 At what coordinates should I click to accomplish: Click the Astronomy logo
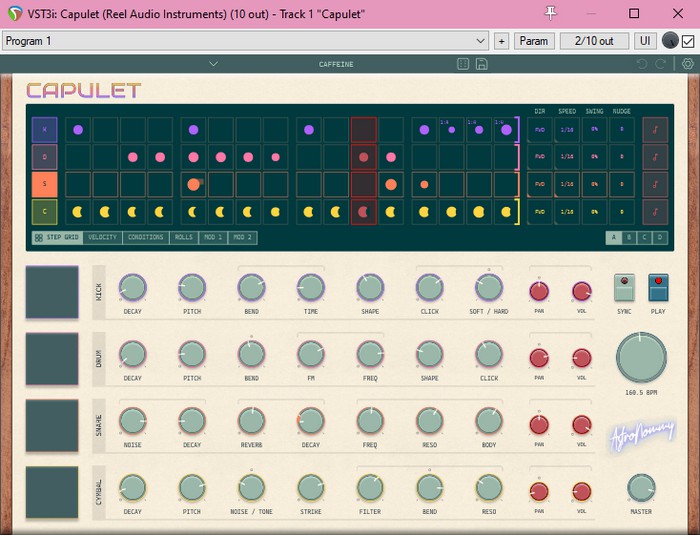coord(642,434)
